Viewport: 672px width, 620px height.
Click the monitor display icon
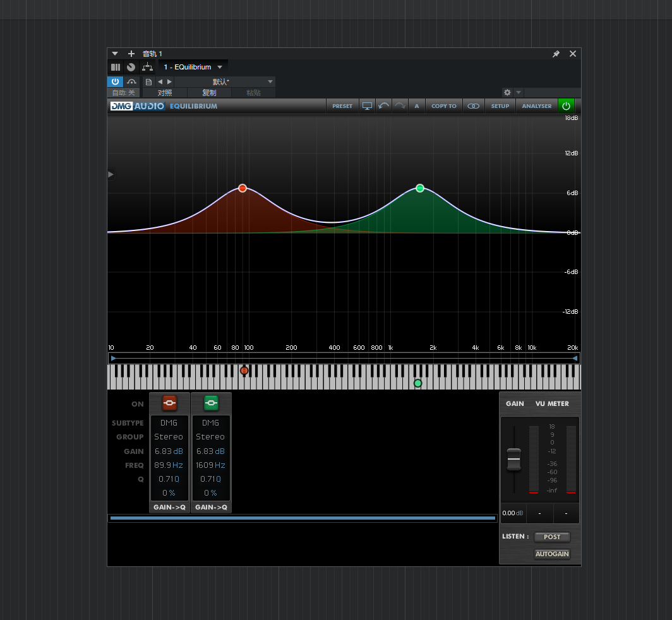[367, 106]
